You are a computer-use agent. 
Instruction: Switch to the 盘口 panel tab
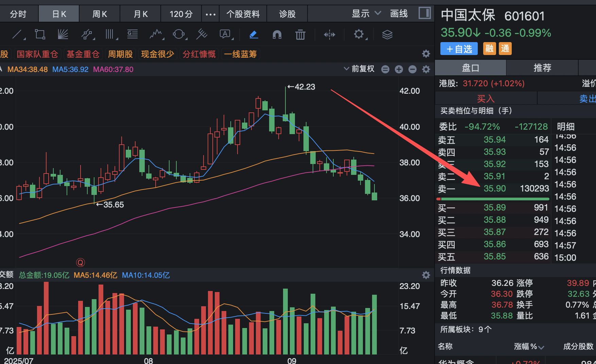(x=471, y=68)
